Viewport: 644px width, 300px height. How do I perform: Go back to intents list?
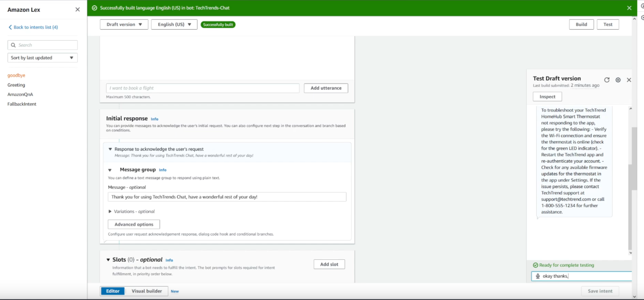tap(33, 27)
